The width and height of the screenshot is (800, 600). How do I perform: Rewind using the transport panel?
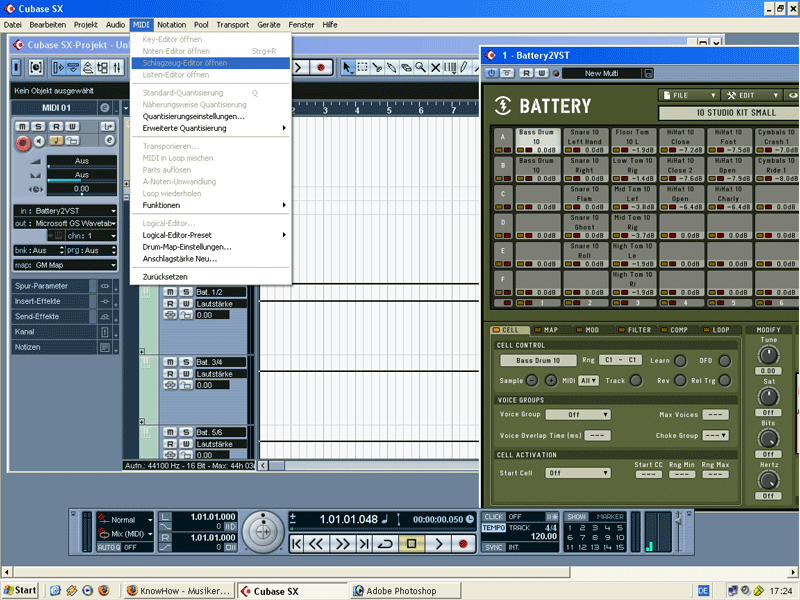pyautogui.click(x=316, y=544)
